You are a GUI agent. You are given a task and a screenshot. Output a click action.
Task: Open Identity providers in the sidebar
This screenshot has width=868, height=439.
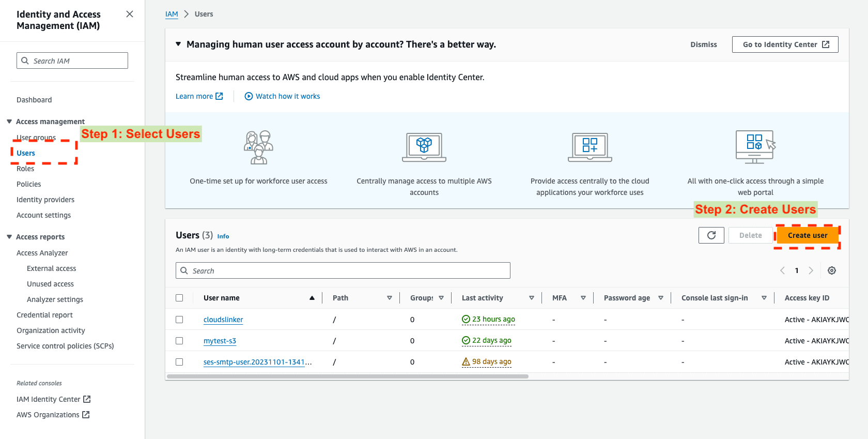pos(45,200)
